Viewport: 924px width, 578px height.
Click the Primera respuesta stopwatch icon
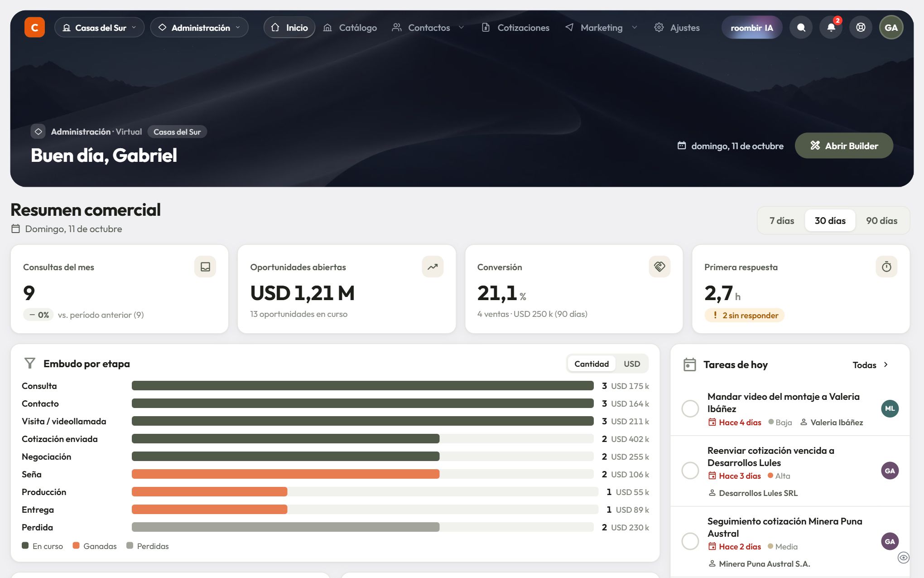[886, 267]
